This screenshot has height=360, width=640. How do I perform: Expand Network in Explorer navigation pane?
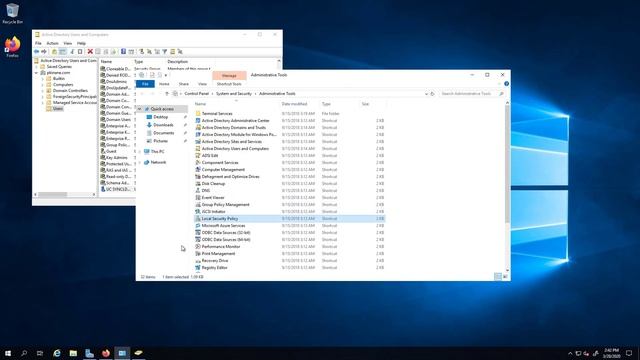140,162
